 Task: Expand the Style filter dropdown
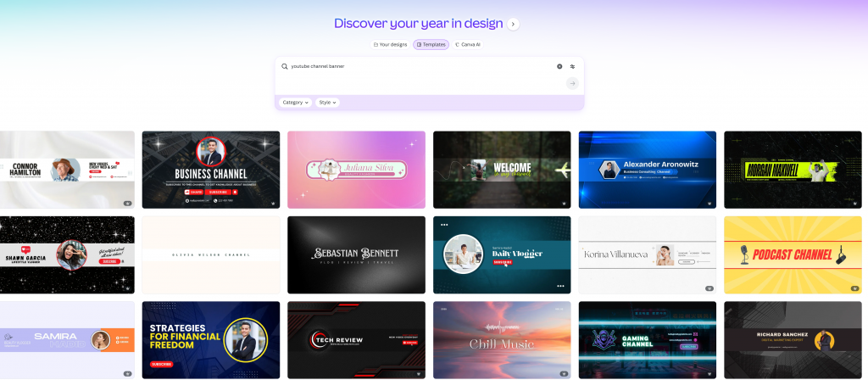pyautogui.click(x=327, y=103)
